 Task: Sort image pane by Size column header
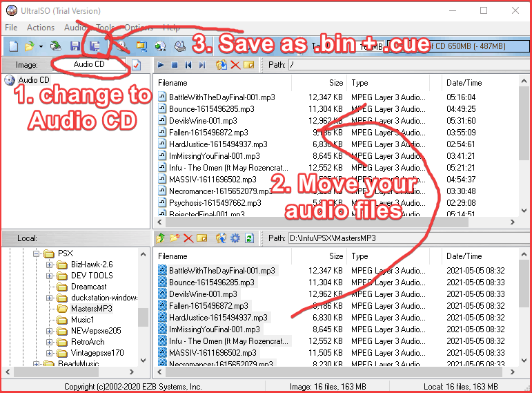pyautogui.click(x=319, y=83)
